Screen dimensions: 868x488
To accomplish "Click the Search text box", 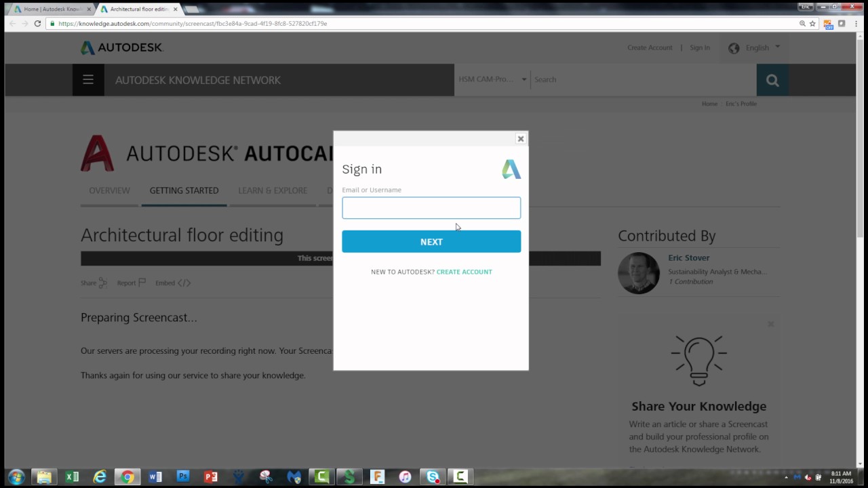I will click(644, 79).
